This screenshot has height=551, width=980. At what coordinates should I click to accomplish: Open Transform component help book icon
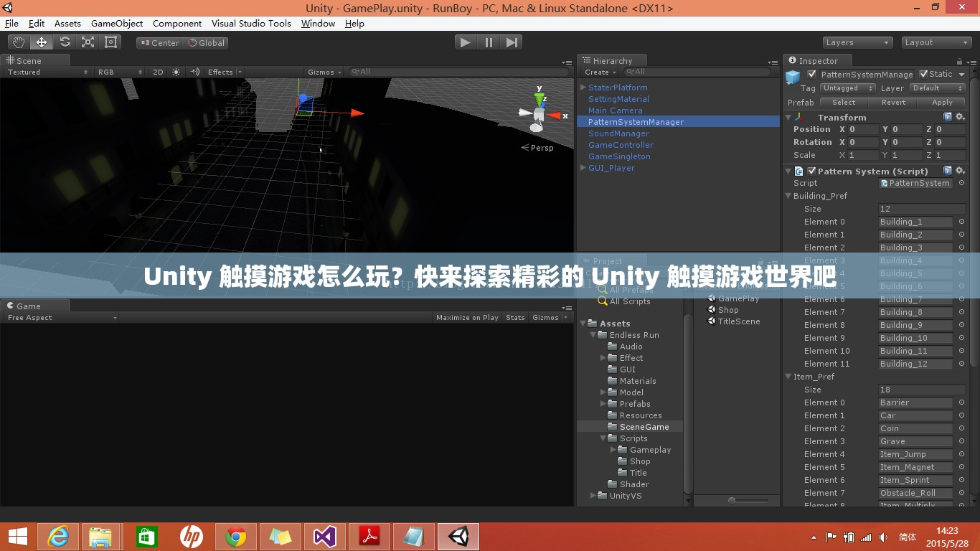[x=948, y=117]
